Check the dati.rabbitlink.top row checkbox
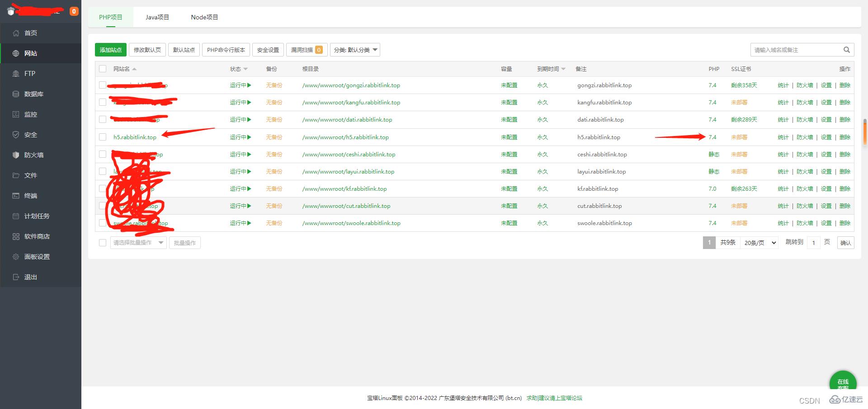Viewport: 868px width, 409px height. pyautogui.click(x=103, y=119)
